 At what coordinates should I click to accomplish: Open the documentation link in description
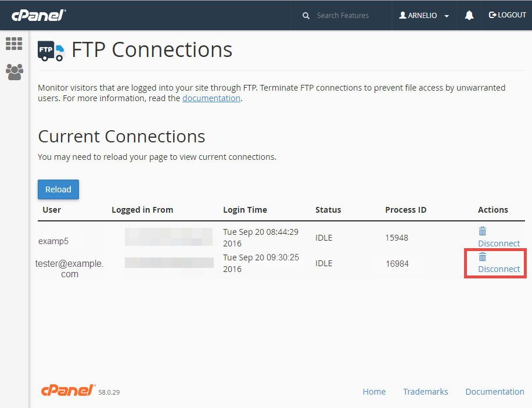point(211,98)
